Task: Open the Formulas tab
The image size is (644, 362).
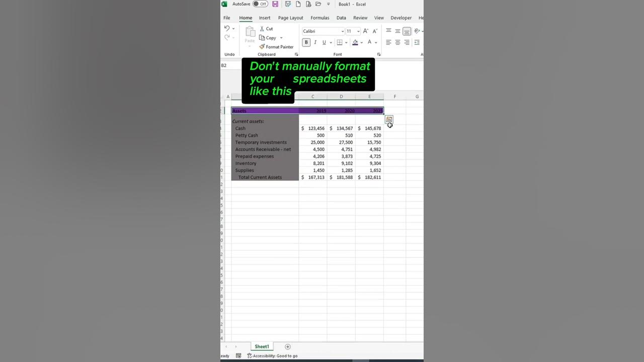Action: [320, 18]
